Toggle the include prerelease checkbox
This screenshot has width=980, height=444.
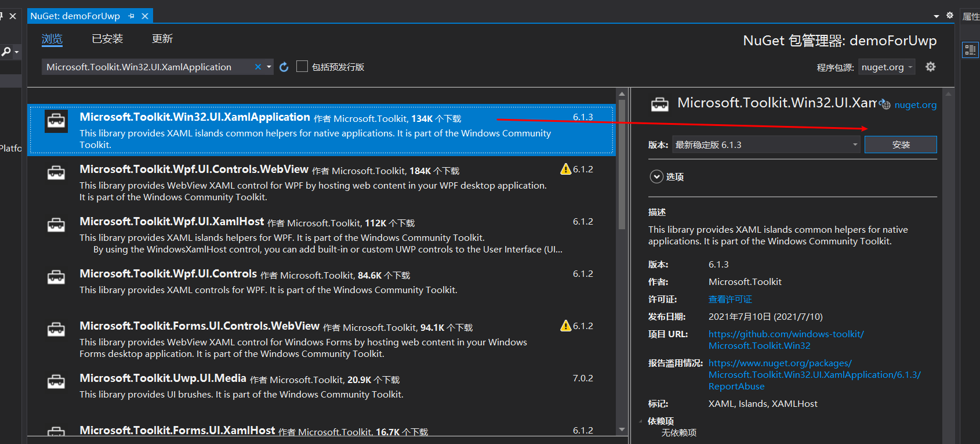(302, 66)
